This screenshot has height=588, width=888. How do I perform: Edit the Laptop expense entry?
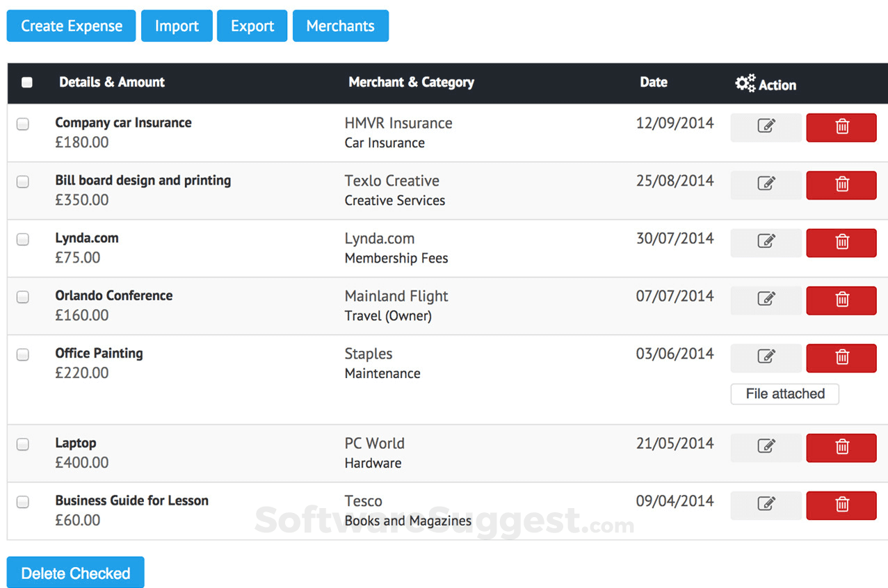(766, 448)
